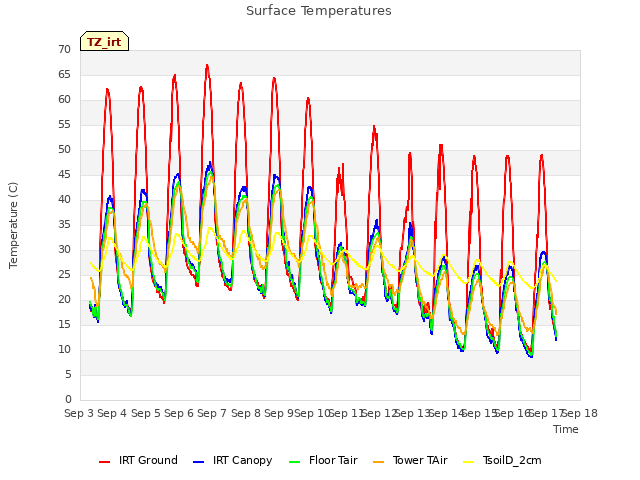
Task: Select the Surface Temperatures chart title
Action: [x=319, y=11]
